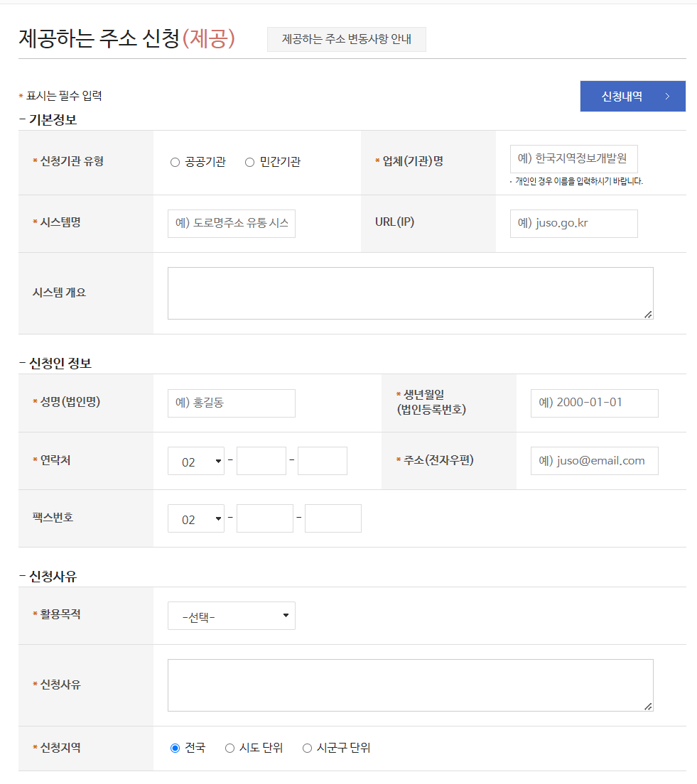Image resolution: width=697 pixels, height=784 pixels.
Task: Open the 연락처 area code dropdown
Action: click(x=196, y=461)
